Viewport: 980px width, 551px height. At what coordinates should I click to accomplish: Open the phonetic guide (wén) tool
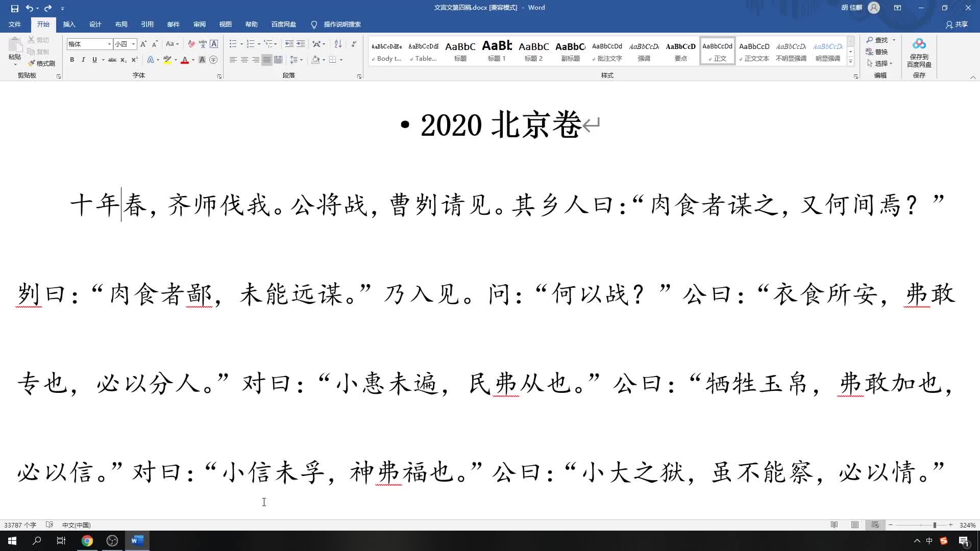[x=203, y=44]
